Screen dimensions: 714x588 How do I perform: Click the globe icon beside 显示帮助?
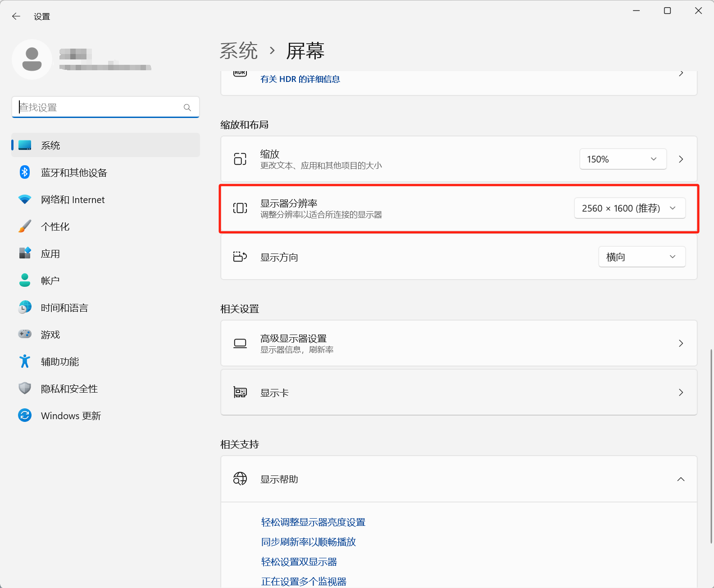pyautogui.click(x=240, y=479)
